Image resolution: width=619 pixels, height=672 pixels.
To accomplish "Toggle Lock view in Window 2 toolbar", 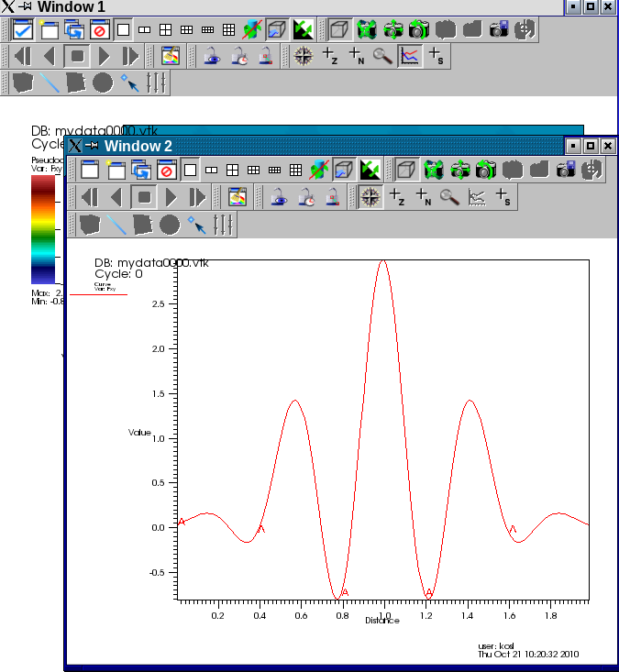I will click(x=278, y=197).
